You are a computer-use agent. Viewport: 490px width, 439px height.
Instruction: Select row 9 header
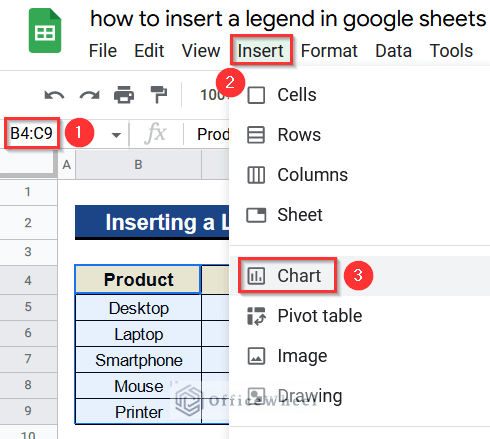point(28,411)
